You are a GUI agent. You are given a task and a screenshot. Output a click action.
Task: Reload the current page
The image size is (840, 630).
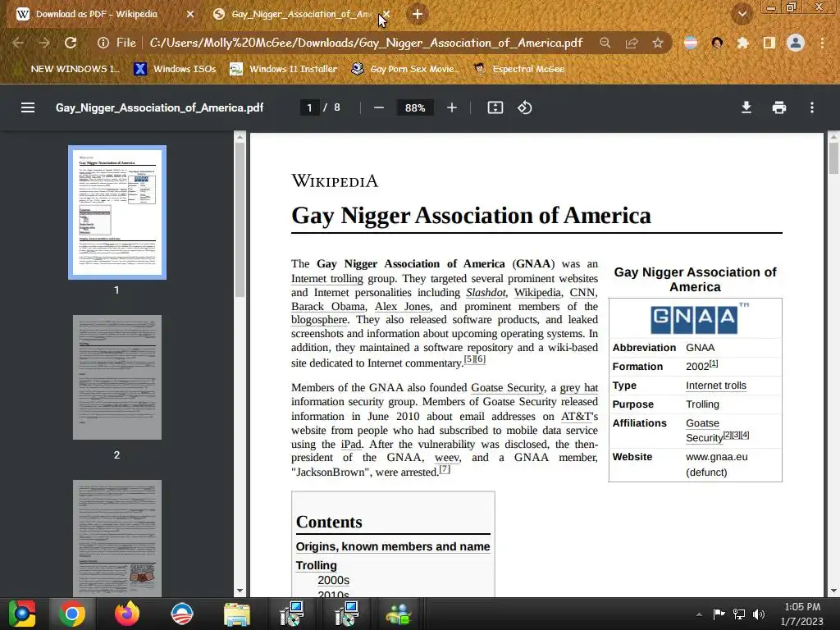71,43
